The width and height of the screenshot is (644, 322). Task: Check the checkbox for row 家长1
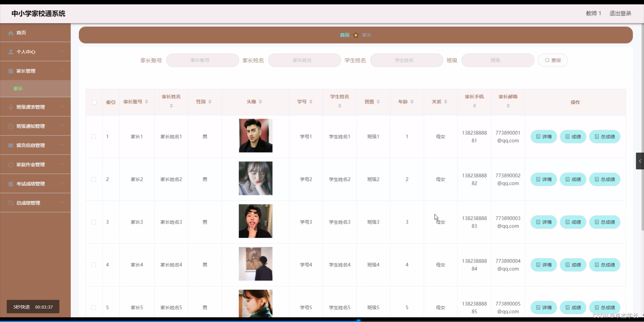(x=94, y=137)
